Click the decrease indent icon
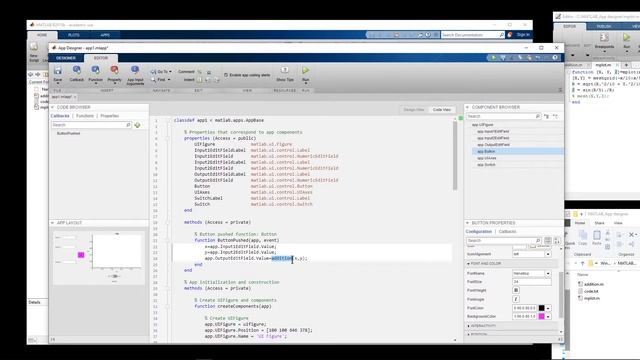 tap(217, 80)
